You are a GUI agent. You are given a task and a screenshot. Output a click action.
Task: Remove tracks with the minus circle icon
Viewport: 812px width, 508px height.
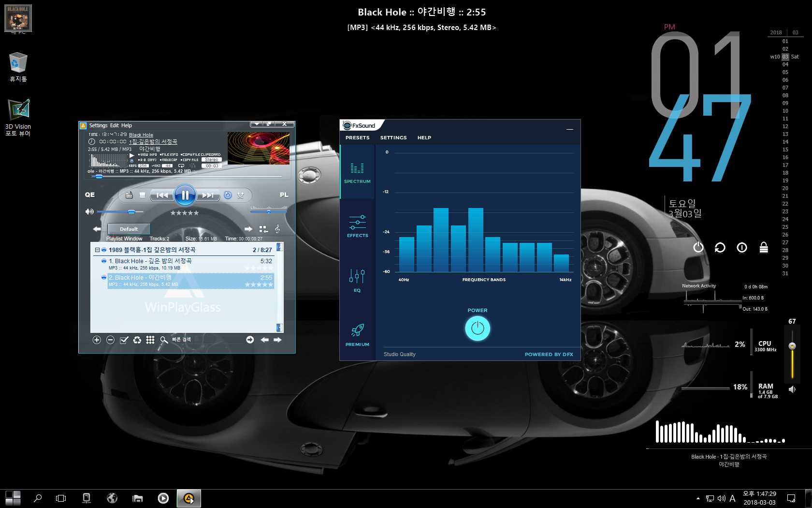pos(110,340)
